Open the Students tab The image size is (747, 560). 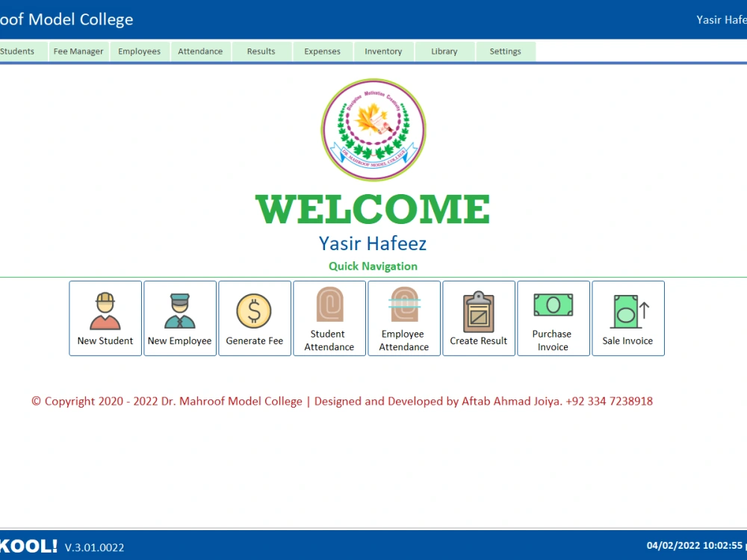(19, 51)
